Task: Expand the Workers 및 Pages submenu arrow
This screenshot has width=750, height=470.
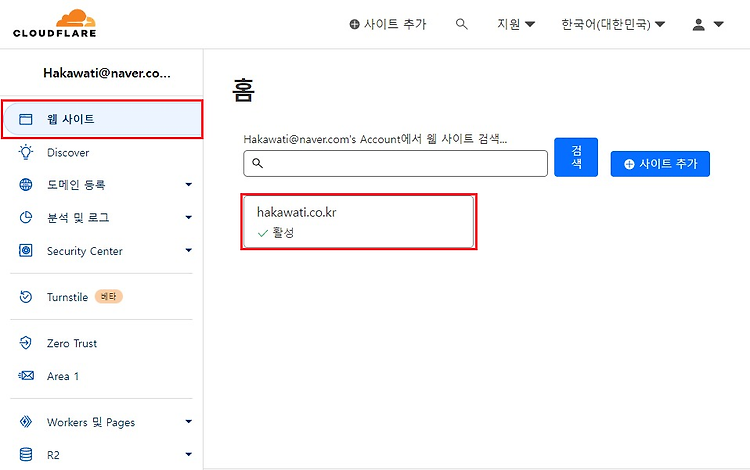Action: [188, 422]
